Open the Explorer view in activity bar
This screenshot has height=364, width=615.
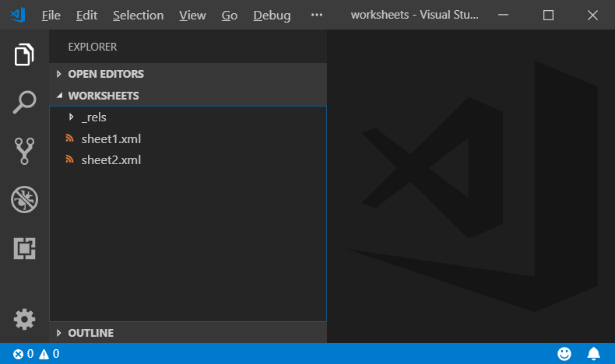click(x=24, y=55)
